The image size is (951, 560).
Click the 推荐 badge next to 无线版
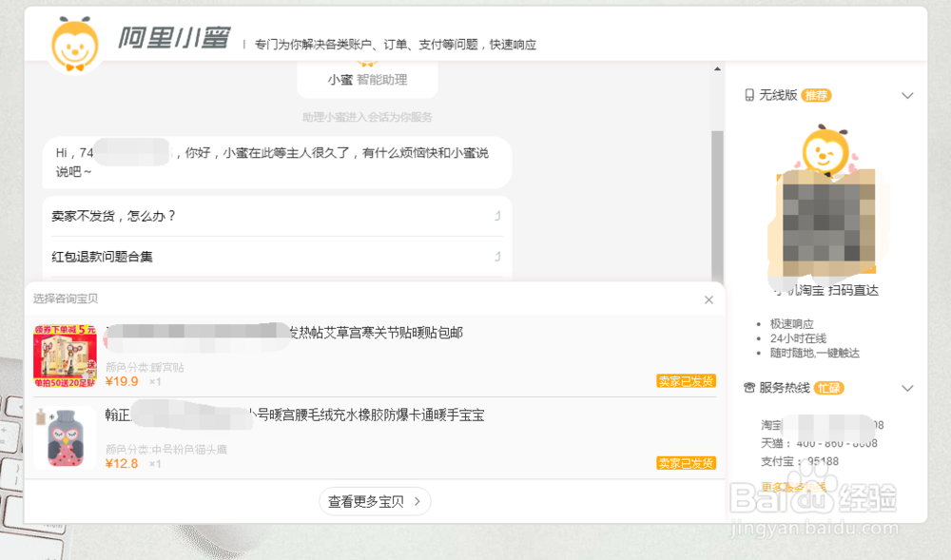point(818,95)
